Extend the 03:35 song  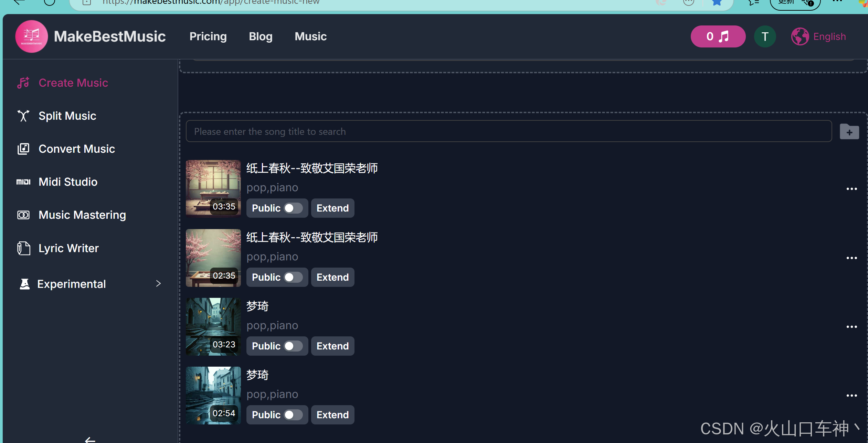click(x=332, y=208)
